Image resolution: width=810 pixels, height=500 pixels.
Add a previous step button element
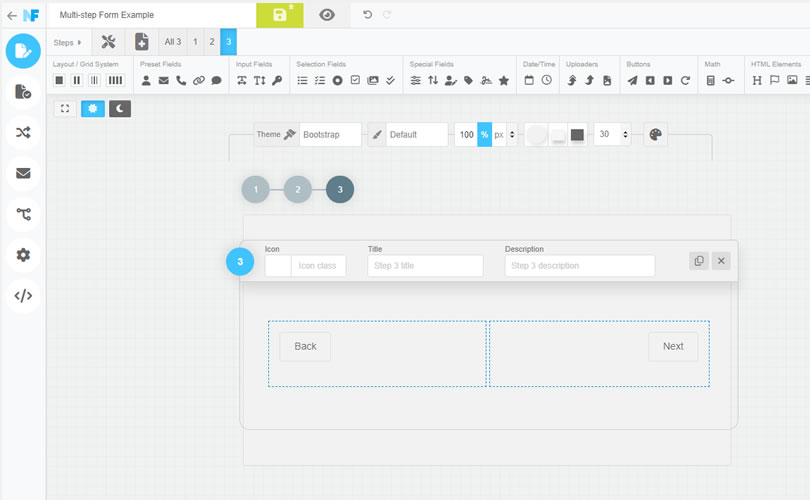pyautogui.click(x=650, y=80)
